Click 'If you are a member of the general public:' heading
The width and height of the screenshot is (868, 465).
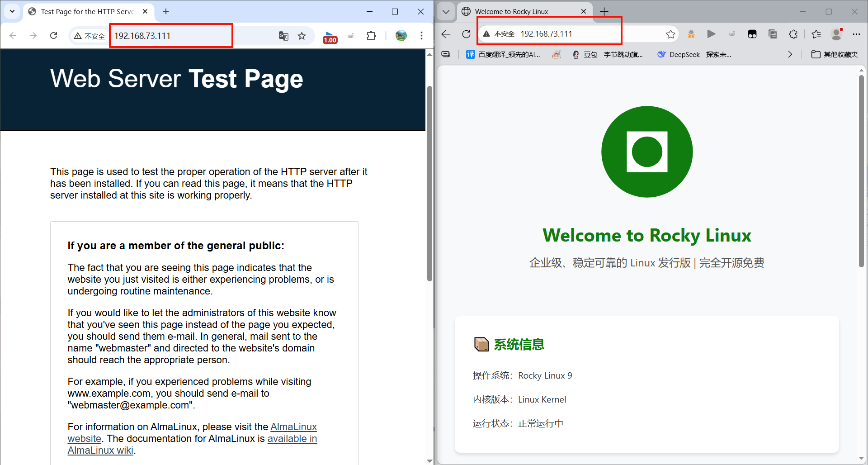click(x=176, y=246)
